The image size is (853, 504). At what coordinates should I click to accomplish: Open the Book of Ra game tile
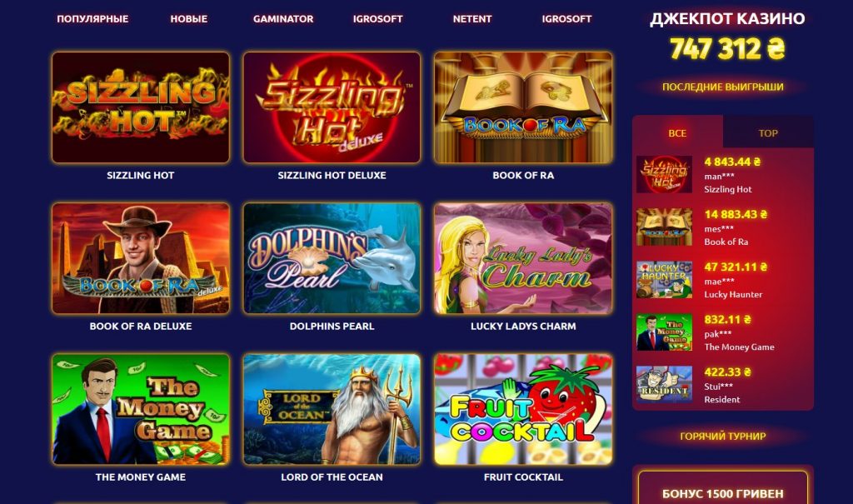pyautogui.click(x=523, y=107)
